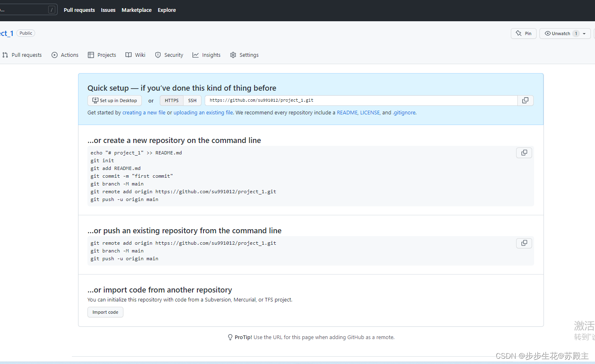595x364 pixels.
Task: Follow the 'uploading an existing file' link
Action: tap(203, 113)
